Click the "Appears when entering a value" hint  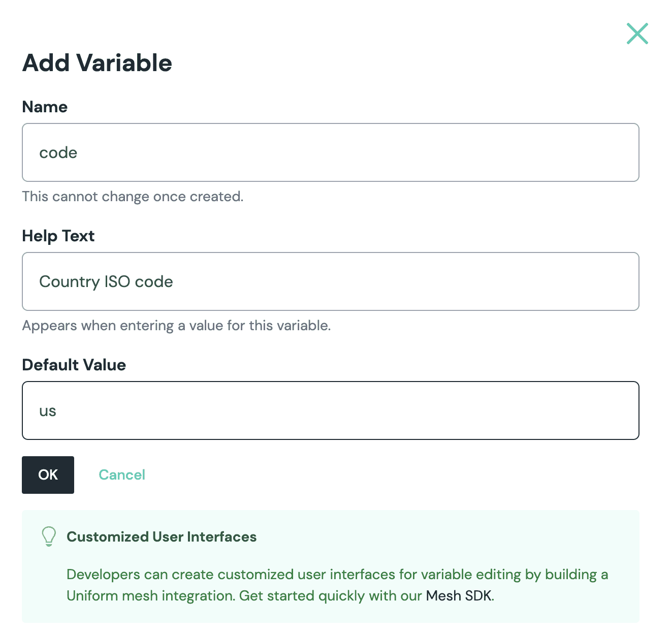pos(177,326)
